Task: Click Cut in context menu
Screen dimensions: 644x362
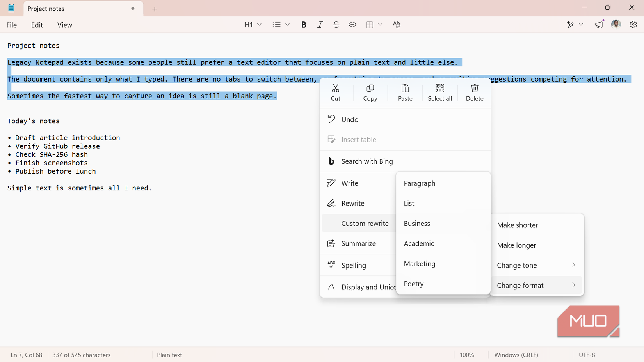Action: (x=336, y=93)
